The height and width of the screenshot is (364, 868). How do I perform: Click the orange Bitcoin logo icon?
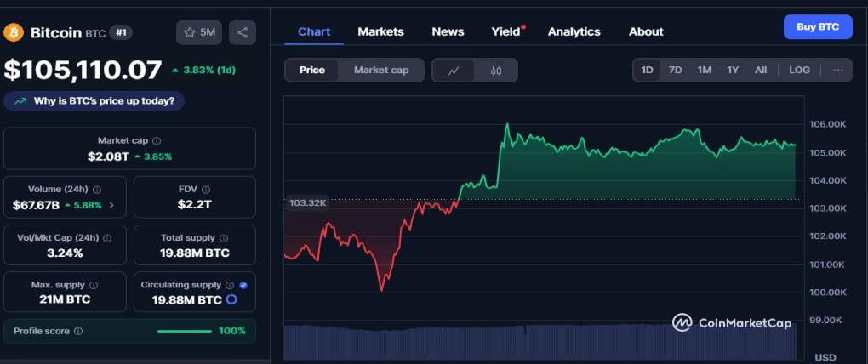[14, 32]
